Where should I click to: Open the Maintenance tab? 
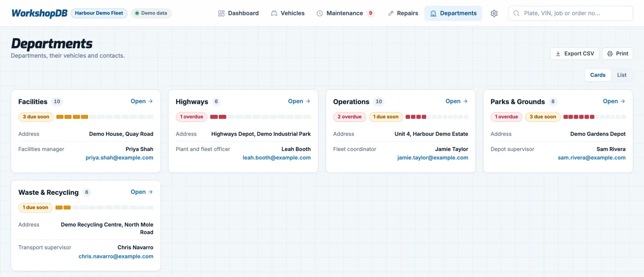tap(345, 13)
